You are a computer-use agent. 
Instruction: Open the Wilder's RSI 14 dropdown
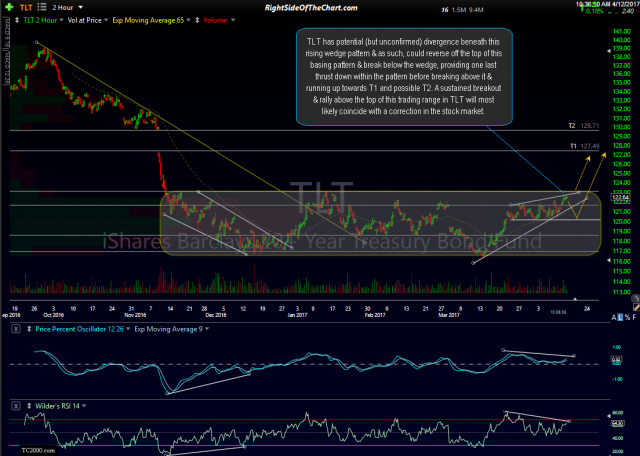point(84,406)
